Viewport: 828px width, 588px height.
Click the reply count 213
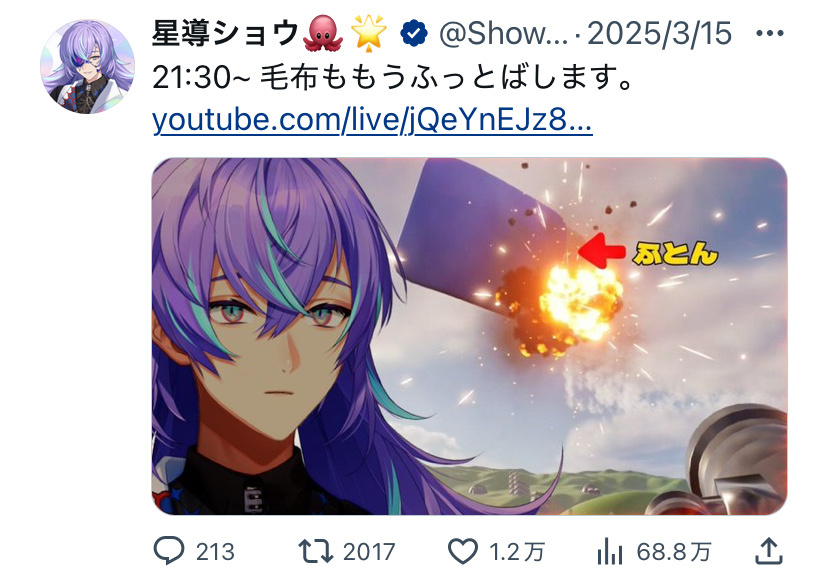click(x=215, y=552)
